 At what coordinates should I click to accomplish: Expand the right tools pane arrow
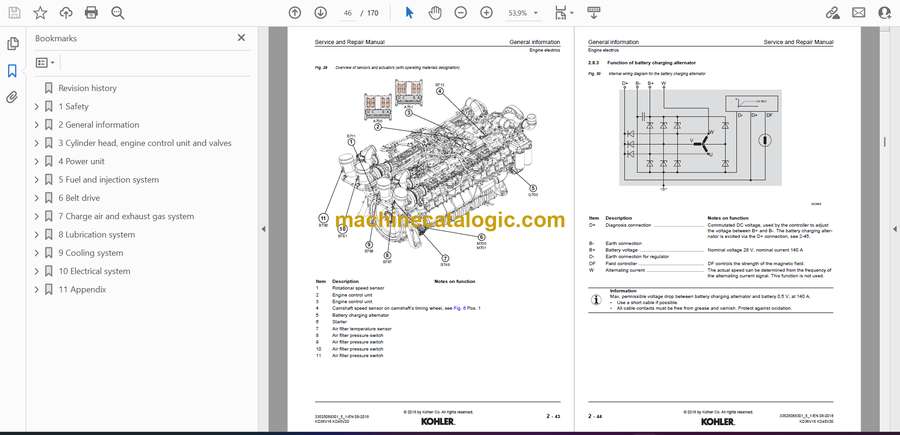(x=894, y=229)
